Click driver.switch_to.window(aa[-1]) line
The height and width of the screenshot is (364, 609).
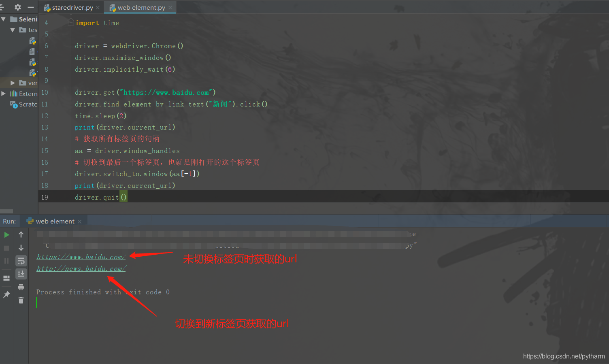tap(137, 174)
